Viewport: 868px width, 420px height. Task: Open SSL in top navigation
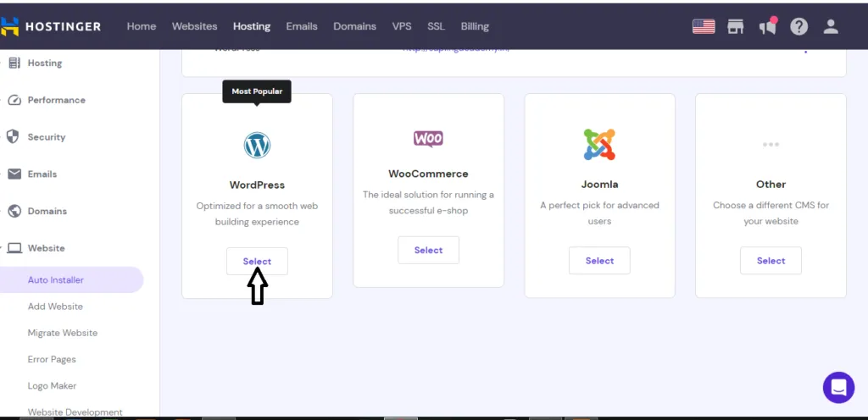tap(436, 26)
